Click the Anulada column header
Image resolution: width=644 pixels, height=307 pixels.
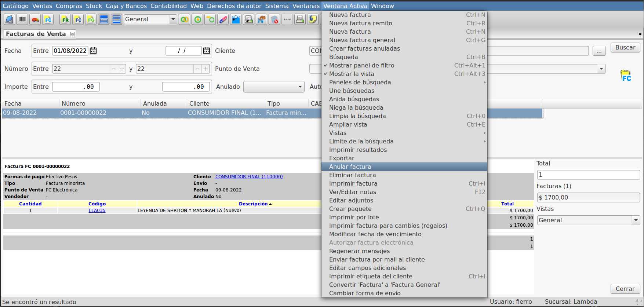click(164, 104)
